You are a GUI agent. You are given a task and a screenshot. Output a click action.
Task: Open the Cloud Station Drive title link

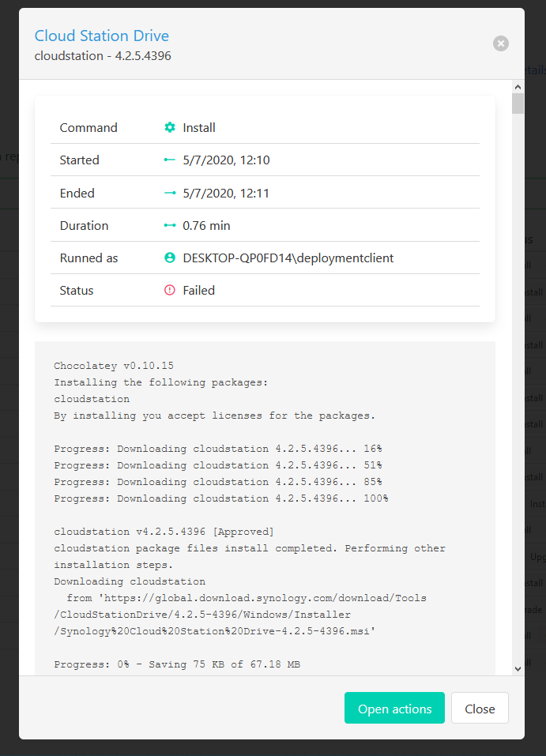102,36
